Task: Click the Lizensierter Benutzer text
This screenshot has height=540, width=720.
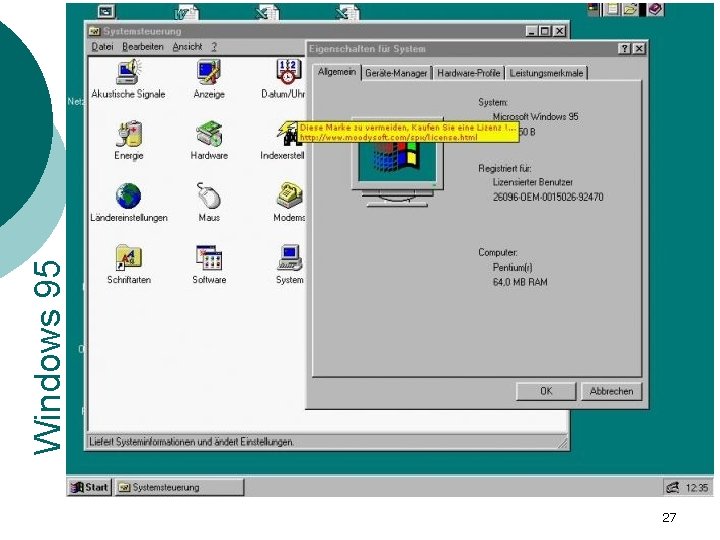Action: (532, 182)
